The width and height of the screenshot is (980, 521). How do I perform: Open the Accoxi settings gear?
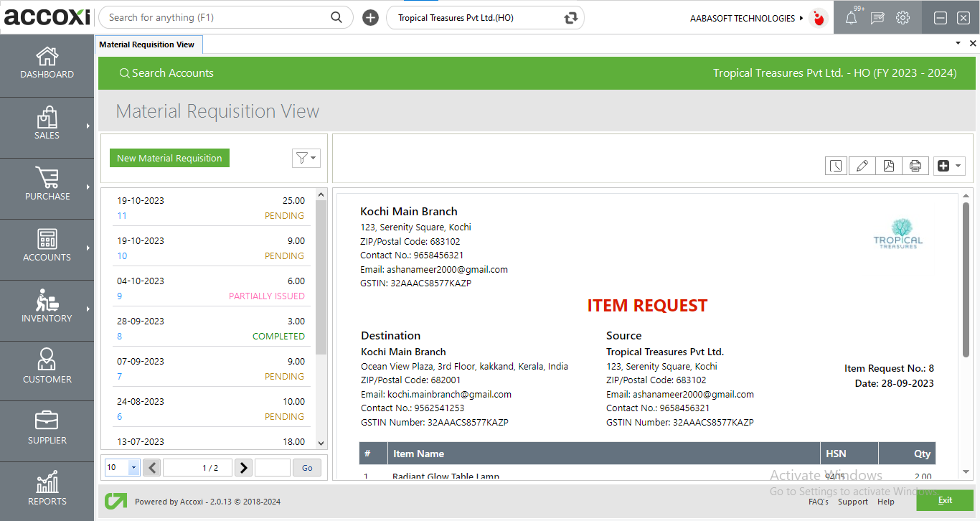point(903,17)
